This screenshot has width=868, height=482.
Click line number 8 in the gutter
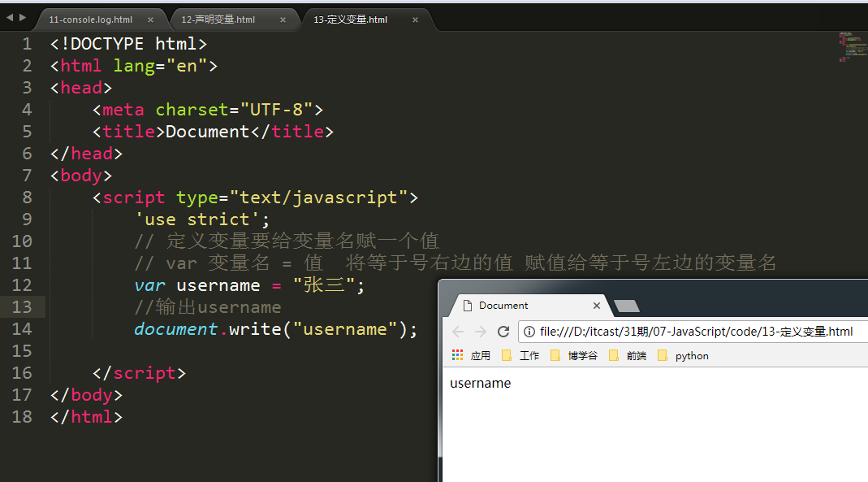27,198
